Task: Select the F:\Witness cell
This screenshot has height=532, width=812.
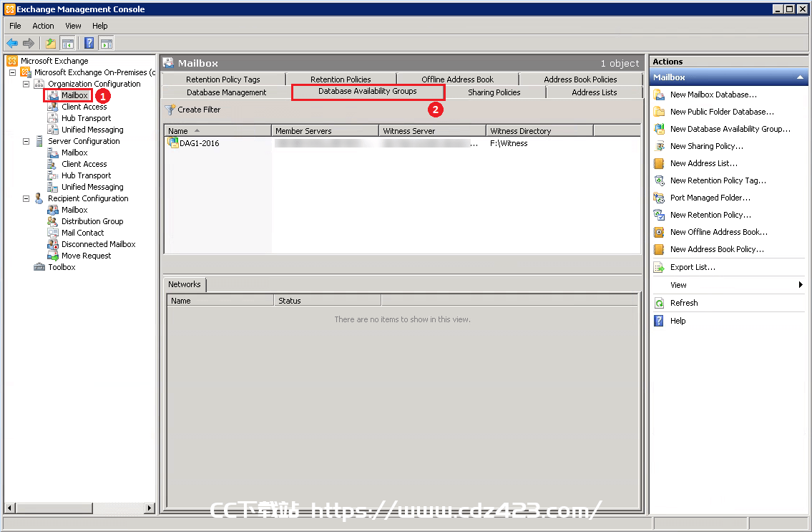Action: coord(509,143)
